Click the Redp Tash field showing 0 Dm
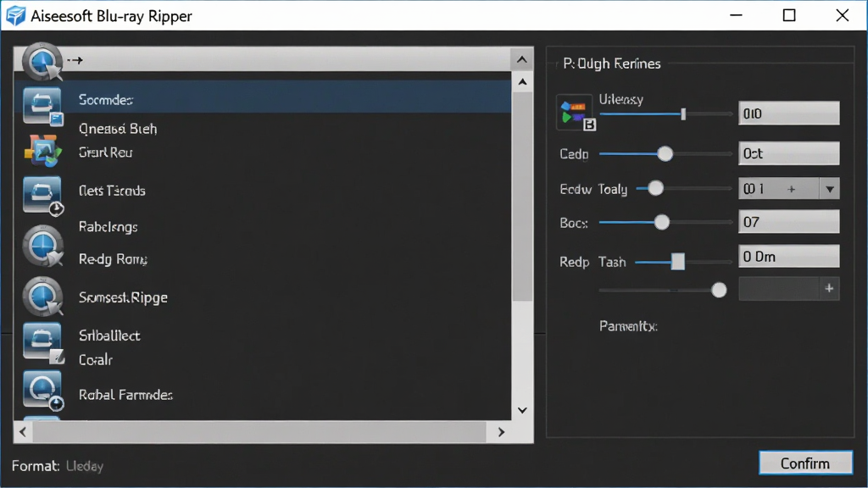The image size is (868, 488). (x=789, y=257)
